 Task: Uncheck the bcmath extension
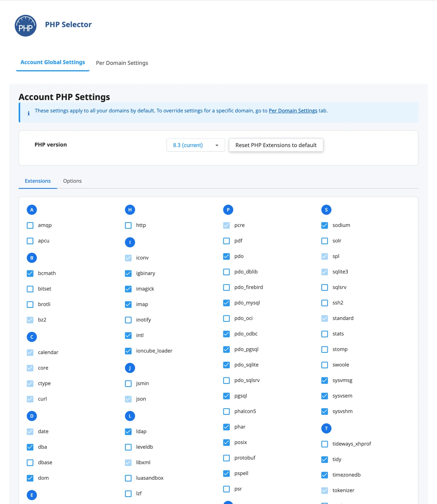coord(30,274)
